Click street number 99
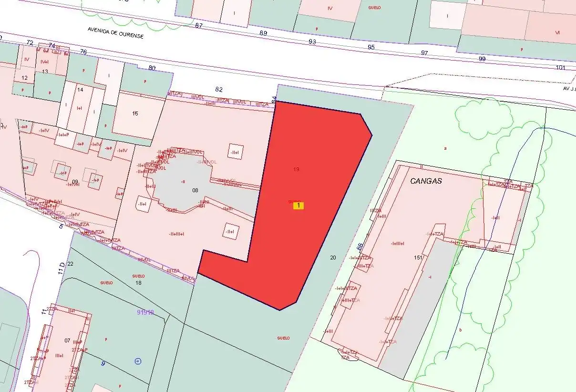The height and width of the screenshot is (392, 576). tap(482, 59)
